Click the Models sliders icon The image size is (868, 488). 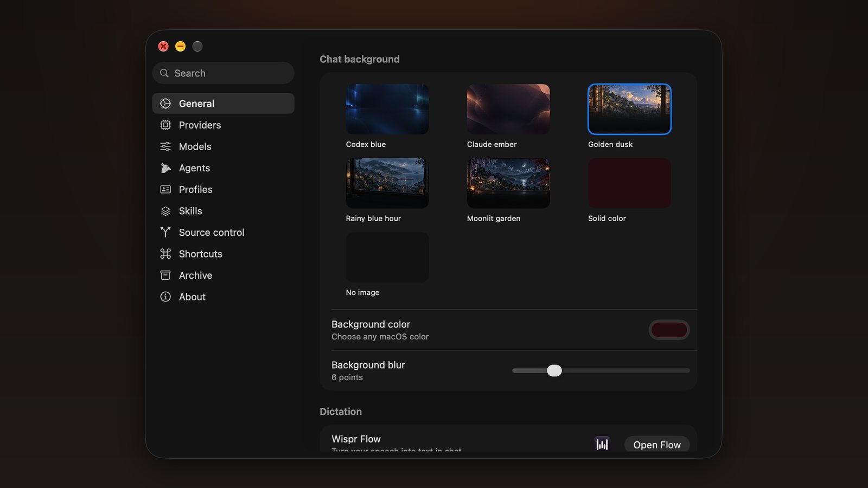click(x=165, y=146)
